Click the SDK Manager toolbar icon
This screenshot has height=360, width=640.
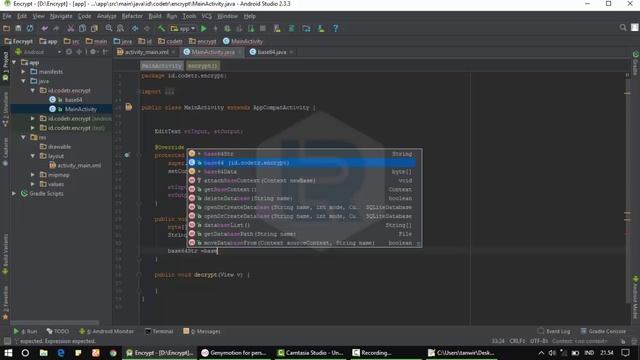pos(321,29)
